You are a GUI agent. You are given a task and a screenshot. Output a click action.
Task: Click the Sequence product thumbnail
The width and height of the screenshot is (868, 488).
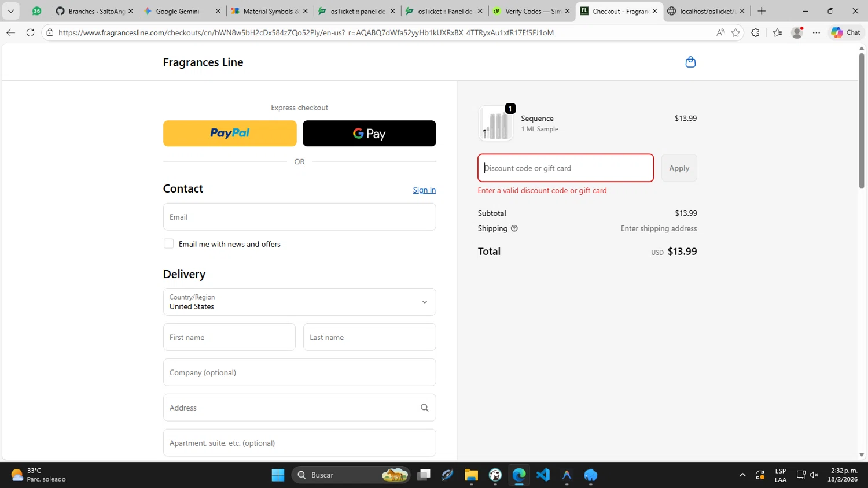click(496, 123)
